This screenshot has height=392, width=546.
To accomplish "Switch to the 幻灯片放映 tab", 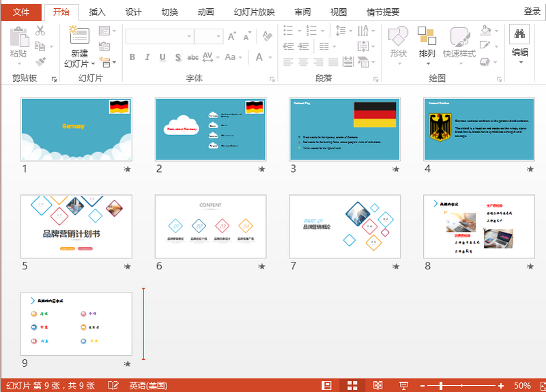I will tap(254, 12).
